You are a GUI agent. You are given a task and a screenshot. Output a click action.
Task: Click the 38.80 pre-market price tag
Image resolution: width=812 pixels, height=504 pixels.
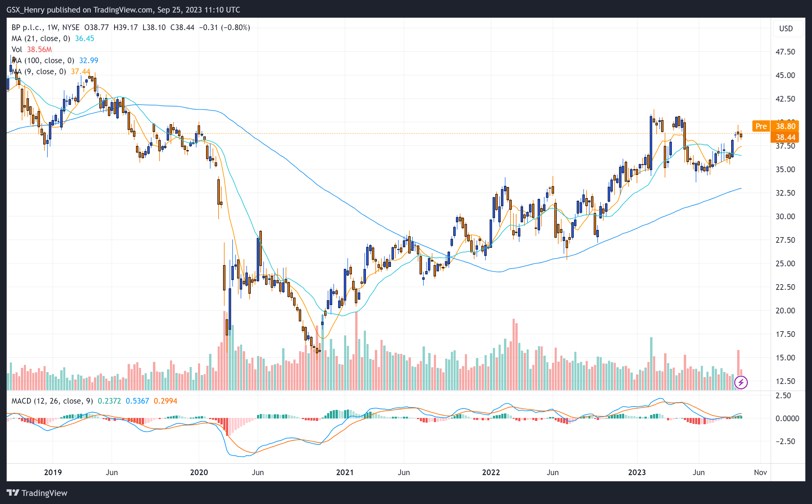785,126
